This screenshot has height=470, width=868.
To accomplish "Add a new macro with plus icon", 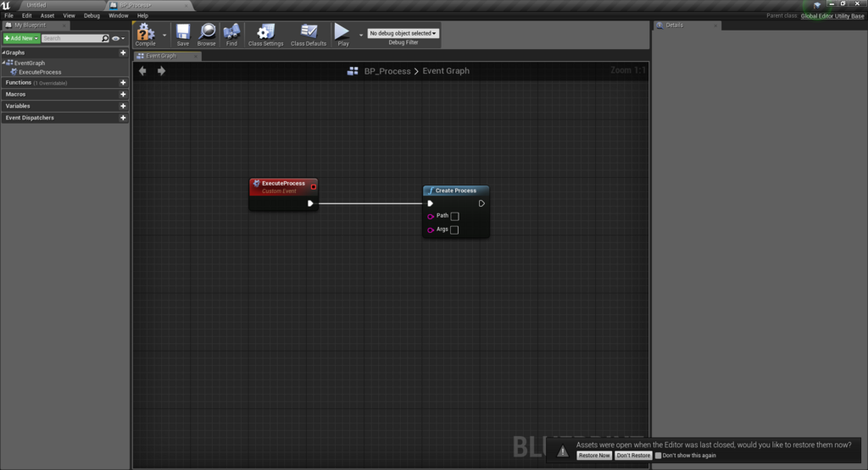I will [x=123, y=94].
